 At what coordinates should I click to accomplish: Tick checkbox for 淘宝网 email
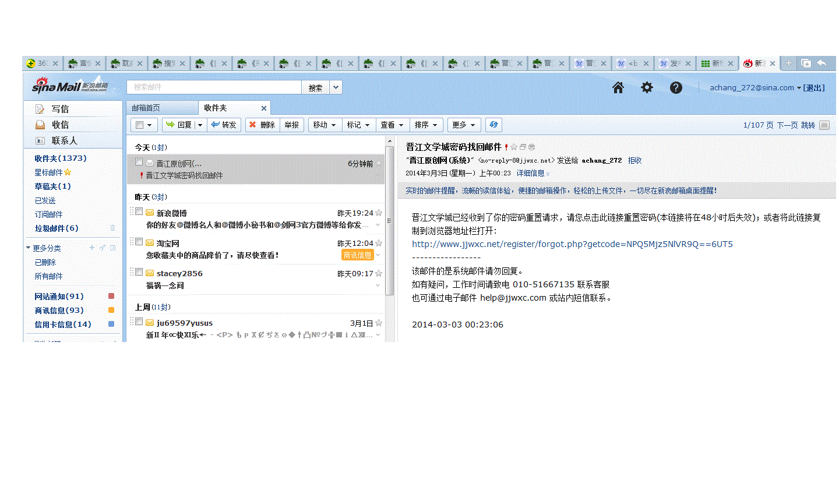point(139,241)
